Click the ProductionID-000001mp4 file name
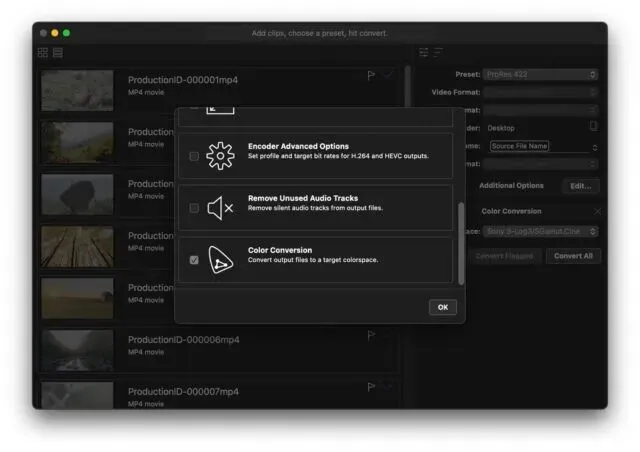Image resolution: width=640 pixels, height=452 pixels. click(x=183, y=80)
